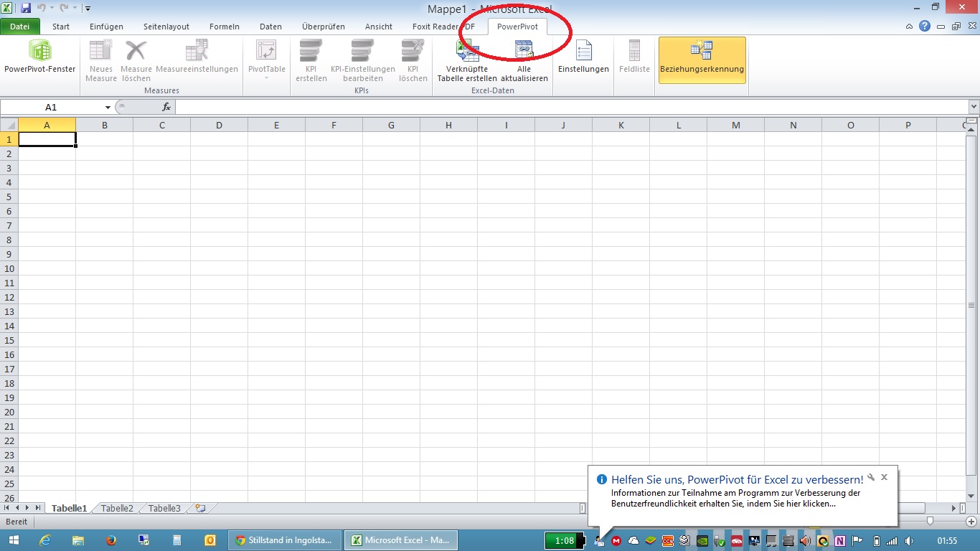Click the Excel help question mark icon

(925, 27)
